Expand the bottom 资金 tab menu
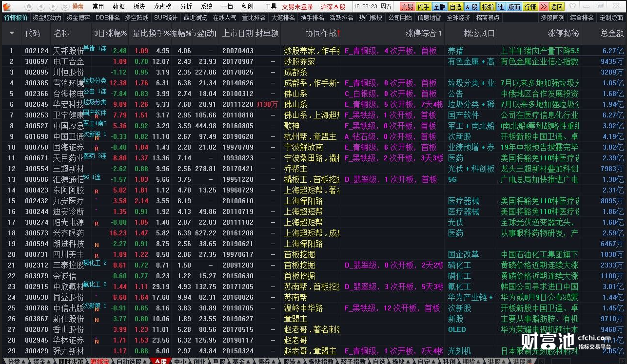Screen dimensions: 627x364 41,361
